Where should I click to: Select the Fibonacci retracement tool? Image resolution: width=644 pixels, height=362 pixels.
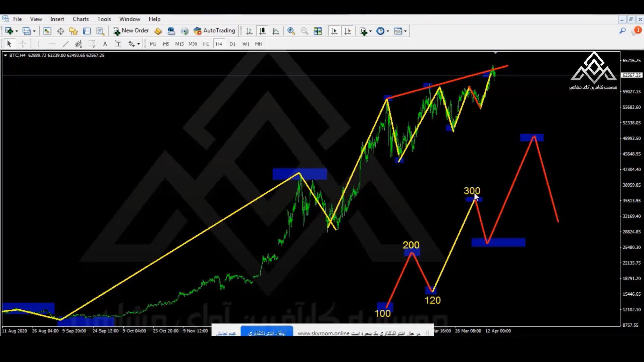(x=92, y=44)
